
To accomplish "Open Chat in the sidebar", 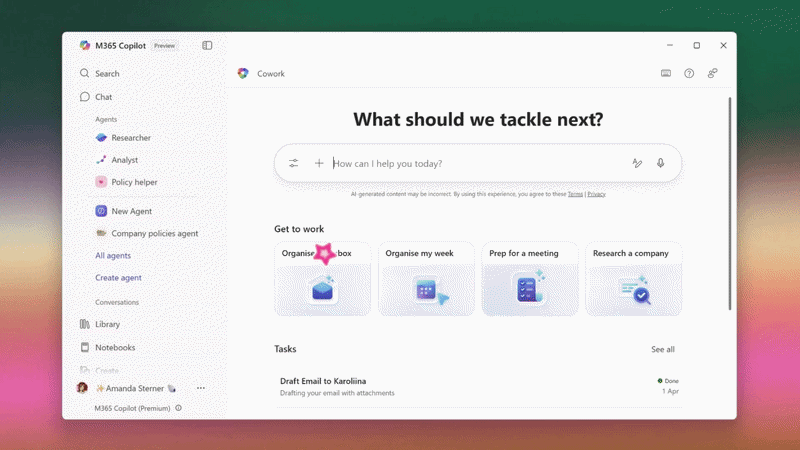I will (x=96, y=97).
